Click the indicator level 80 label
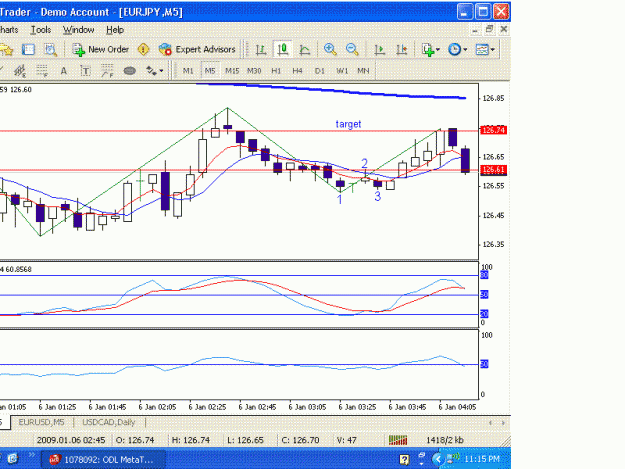 (x=484, y=275)
